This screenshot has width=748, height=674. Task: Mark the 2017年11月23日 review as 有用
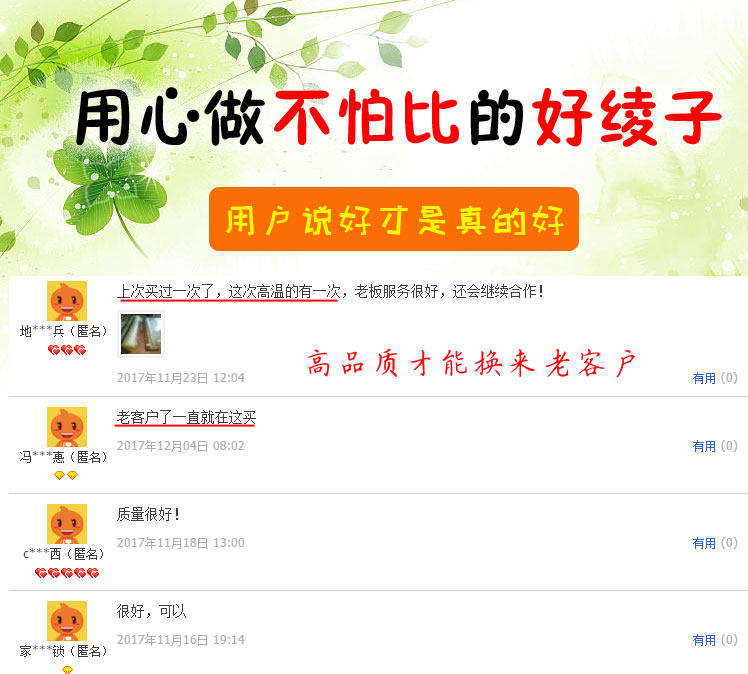coord(704,378)
